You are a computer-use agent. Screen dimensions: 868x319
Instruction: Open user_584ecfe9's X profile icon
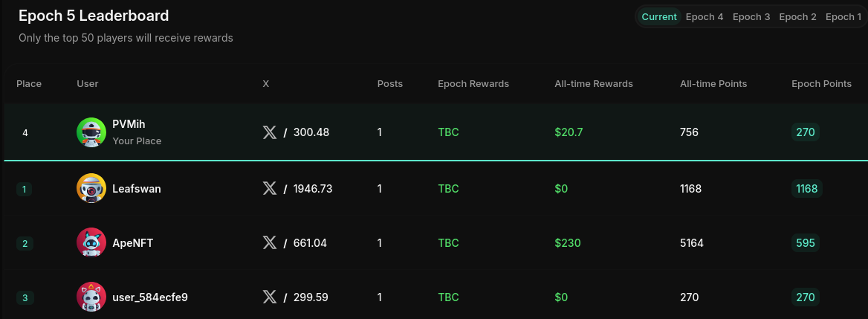(x=270, y=297)
